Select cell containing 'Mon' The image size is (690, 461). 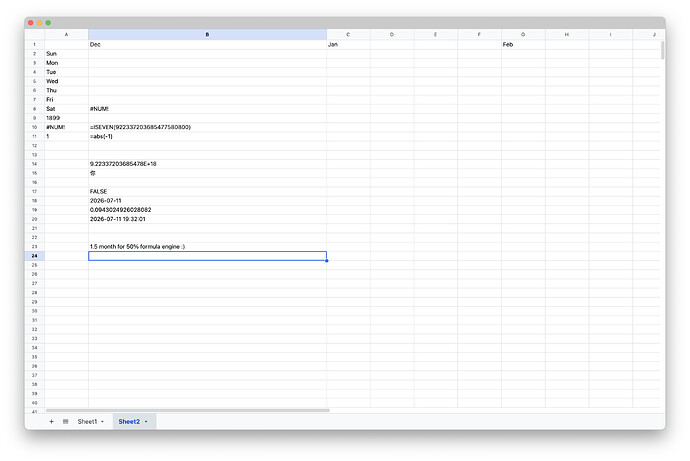pyautogui.click(x=66, y=63)
